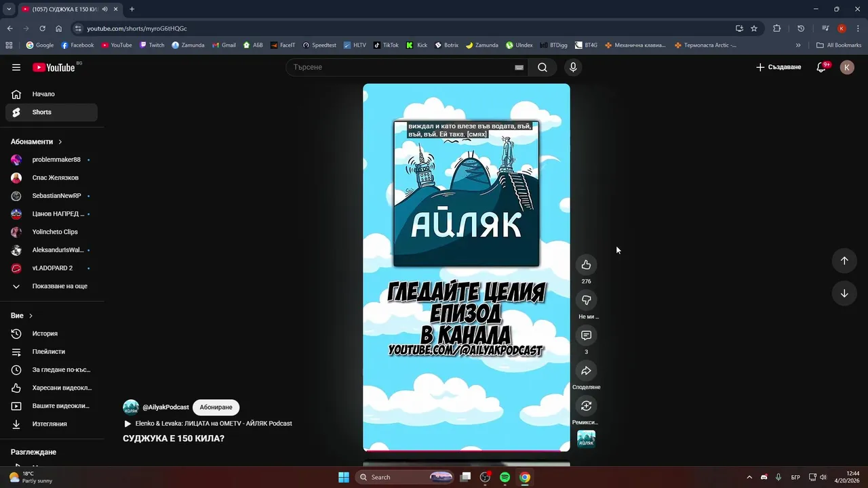Viewport: 868px width, 488px height.
Task: Expand the Вие section
Action: point(22,316)
